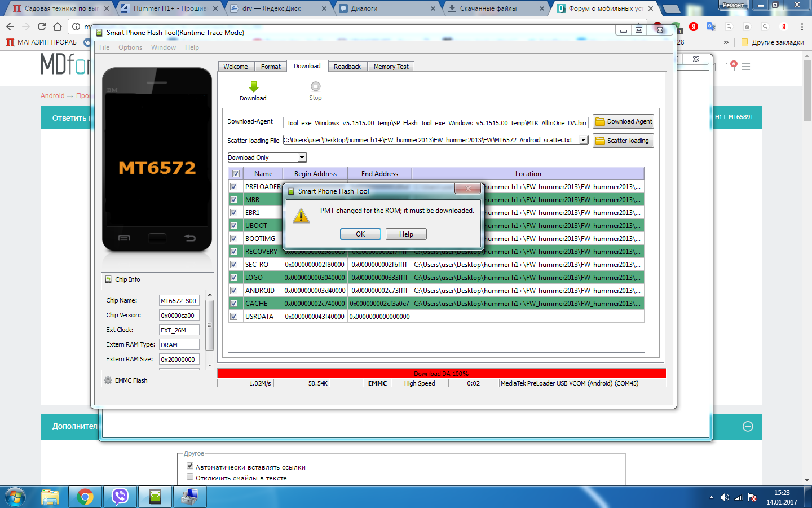Click the browser Reload icon

click(x=42, y=27)
